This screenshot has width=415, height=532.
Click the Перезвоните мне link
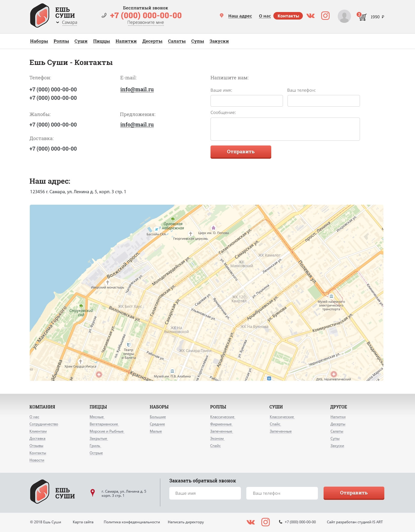tap(146, 23)
